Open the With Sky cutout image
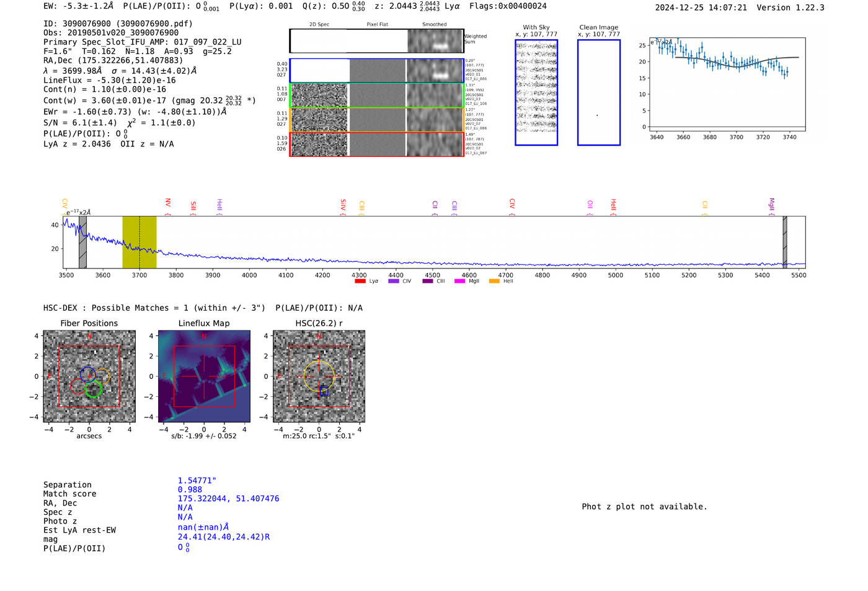This screenshot has height=591, width=868. 536,92
